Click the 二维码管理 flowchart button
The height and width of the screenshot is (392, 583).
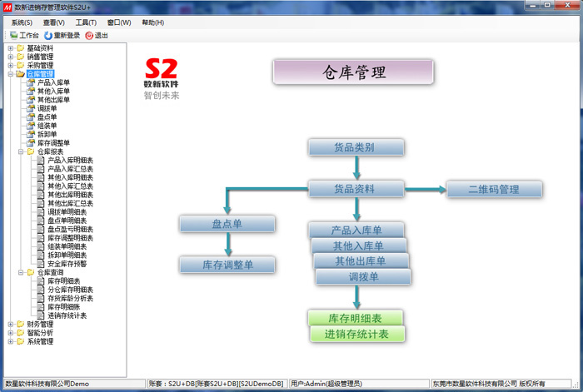click(494, 190)
